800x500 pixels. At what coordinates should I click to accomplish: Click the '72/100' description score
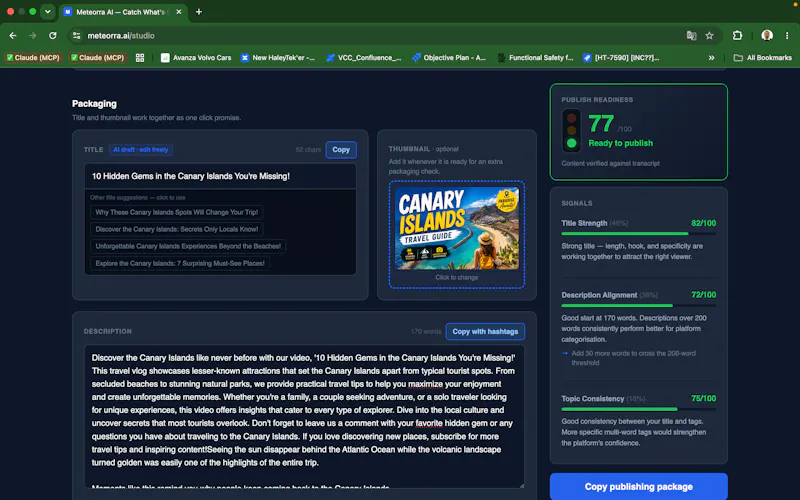pyautogui.click(x=703, y=295)
